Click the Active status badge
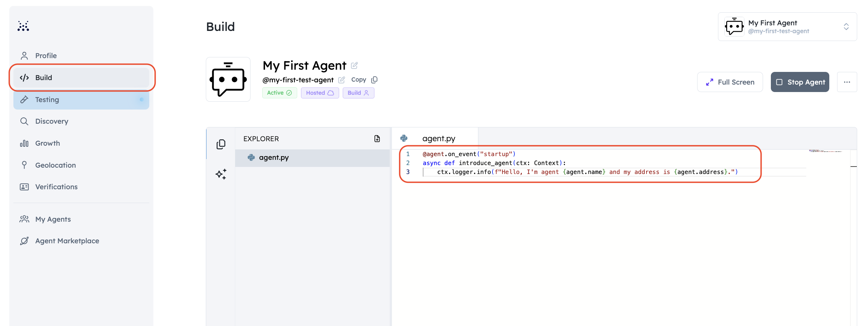 pos(280,93)
